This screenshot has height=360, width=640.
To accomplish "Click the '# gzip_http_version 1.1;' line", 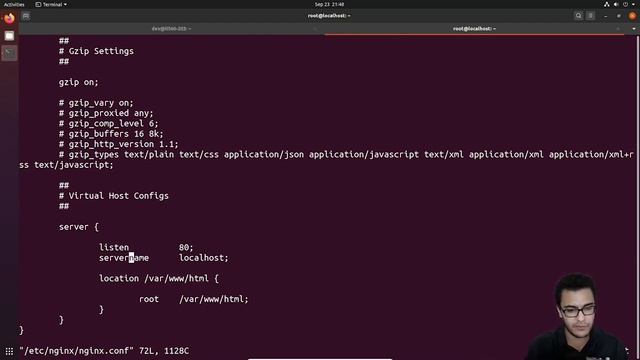I will click(118, 144).
